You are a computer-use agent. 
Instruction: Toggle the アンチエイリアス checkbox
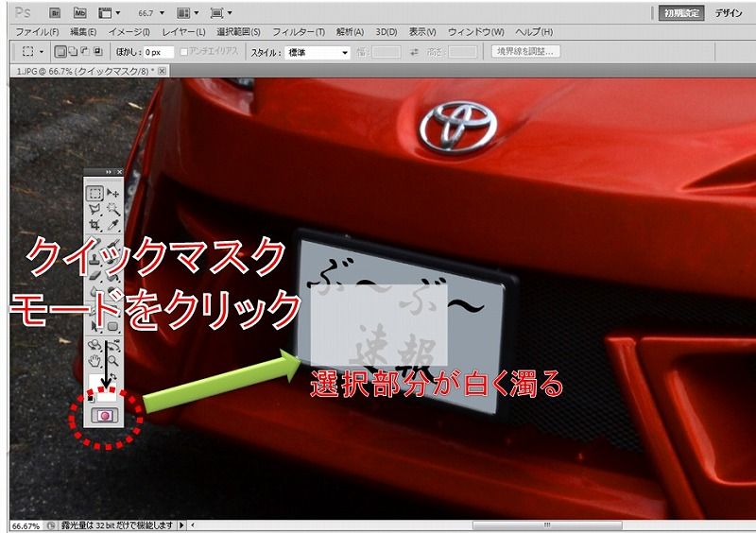point(183,52)
